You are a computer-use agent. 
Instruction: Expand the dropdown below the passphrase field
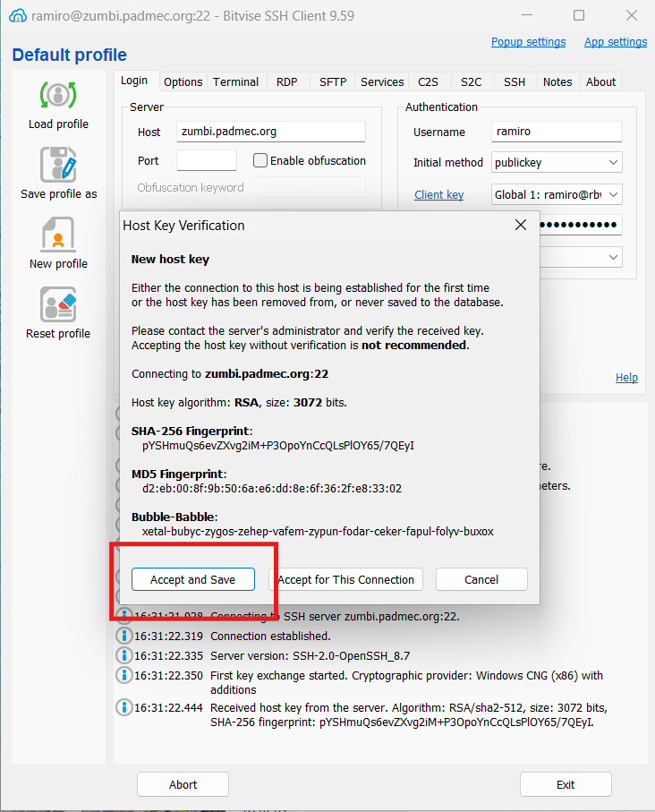pyautogui.click(x=613, y=257)
